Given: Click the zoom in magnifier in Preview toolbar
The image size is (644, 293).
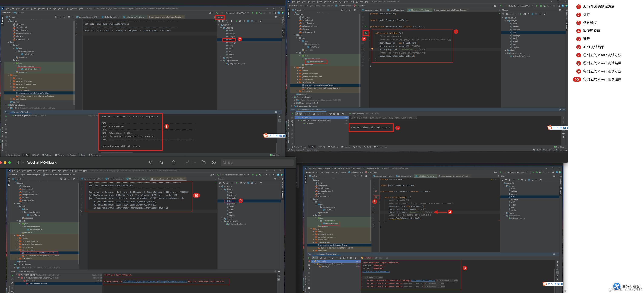Looking at the screenshot, I should [162, 163].
